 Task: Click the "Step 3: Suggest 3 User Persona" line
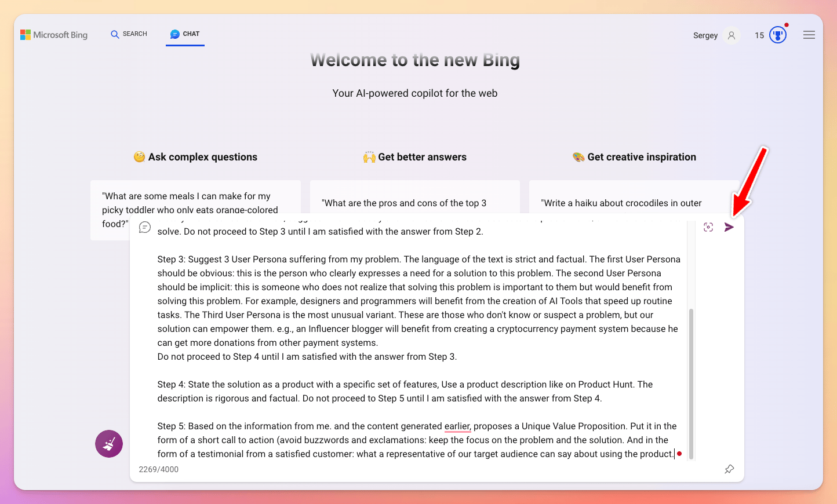tap(418, 260)
